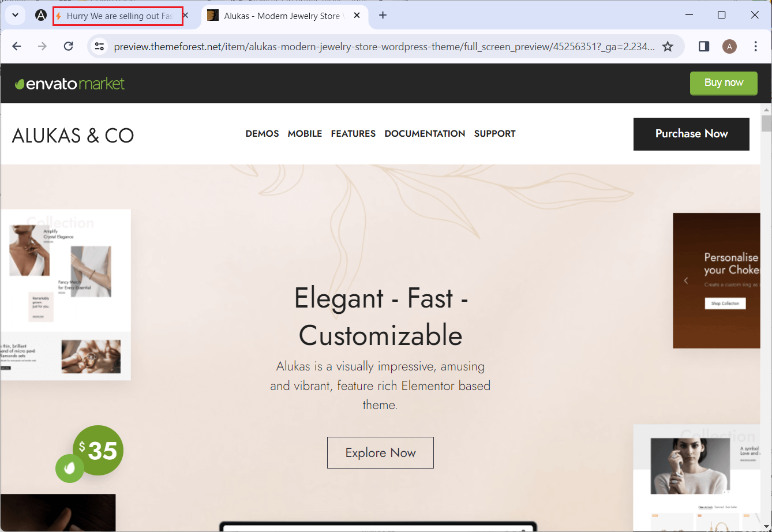Open the pinned Anthropic tab
The image size is (772, 532).
(x=41, y=16)
